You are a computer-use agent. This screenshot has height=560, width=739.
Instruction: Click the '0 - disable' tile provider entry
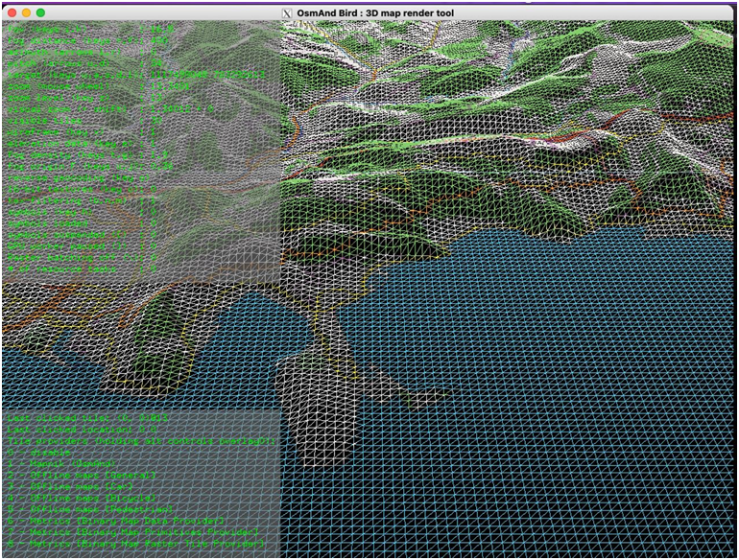point(43,453)
